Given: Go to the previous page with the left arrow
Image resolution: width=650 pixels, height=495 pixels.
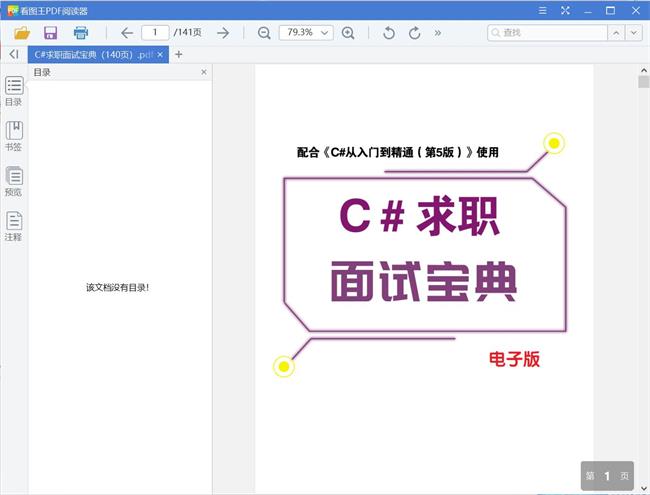Looking at the screenshot, I should click(127, 33).
